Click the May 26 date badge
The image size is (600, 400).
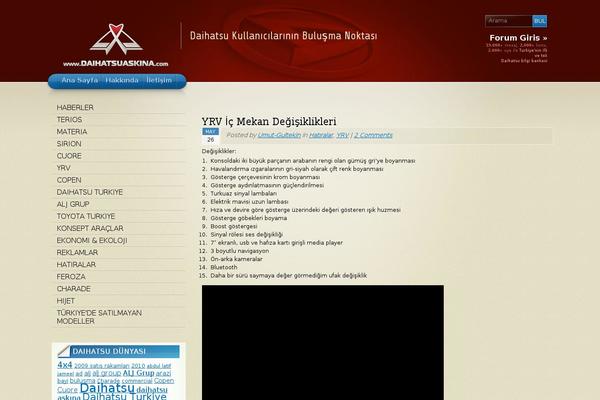click(x=210, y=136)
